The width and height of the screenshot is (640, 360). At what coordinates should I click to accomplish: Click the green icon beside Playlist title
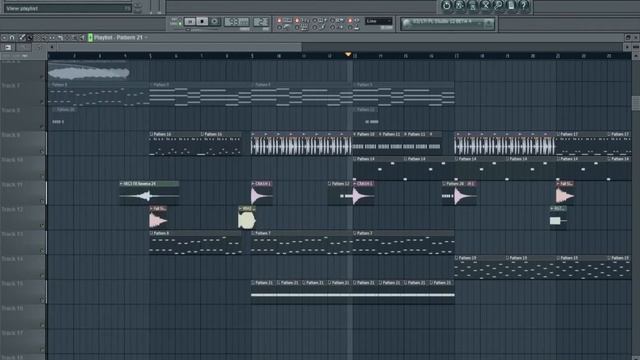click(x=90, y=38)
